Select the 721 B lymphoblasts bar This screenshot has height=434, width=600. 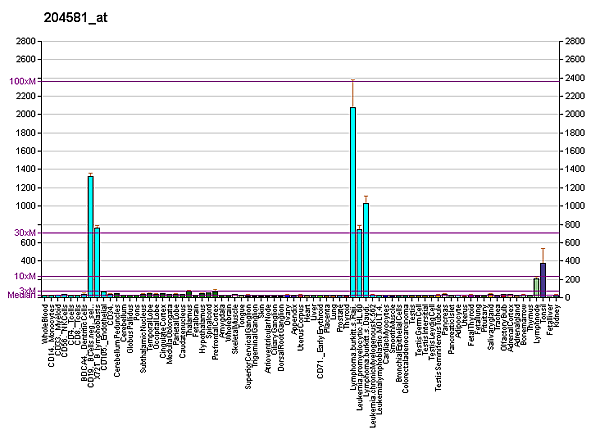pyautogui.click(x=97, y=262)
